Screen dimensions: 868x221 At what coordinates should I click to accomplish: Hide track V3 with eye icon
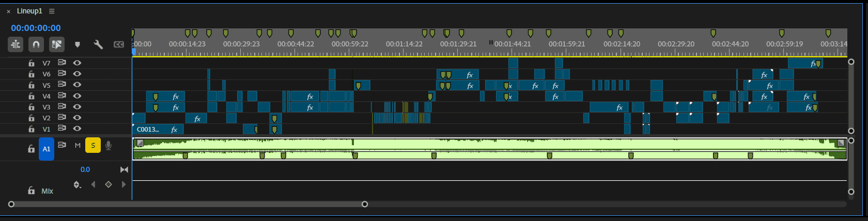tap(77, 107)
